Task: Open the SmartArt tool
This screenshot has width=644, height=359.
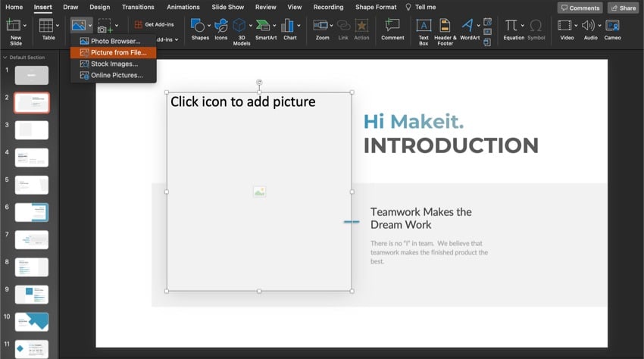Action: coord(265,27)
